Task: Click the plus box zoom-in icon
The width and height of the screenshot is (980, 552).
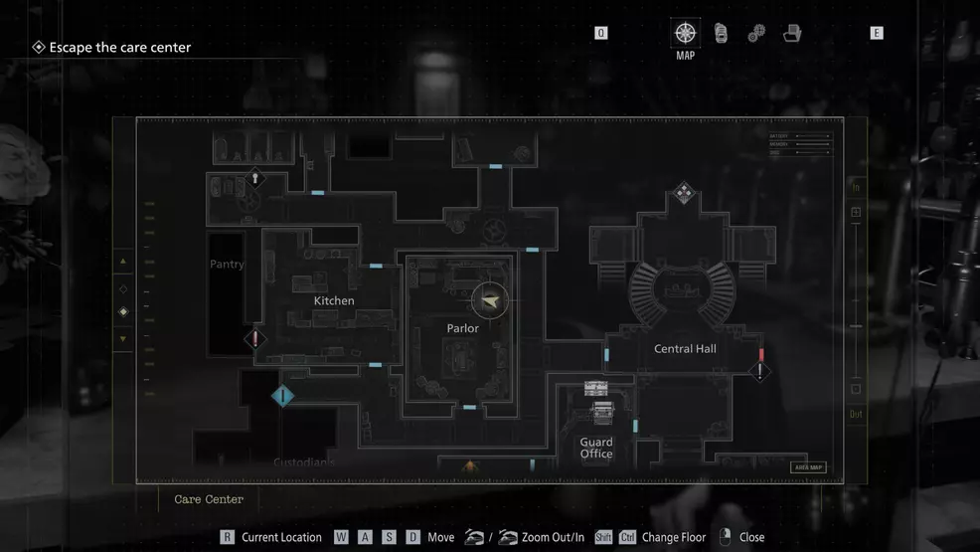Action: tap(856, 212)
